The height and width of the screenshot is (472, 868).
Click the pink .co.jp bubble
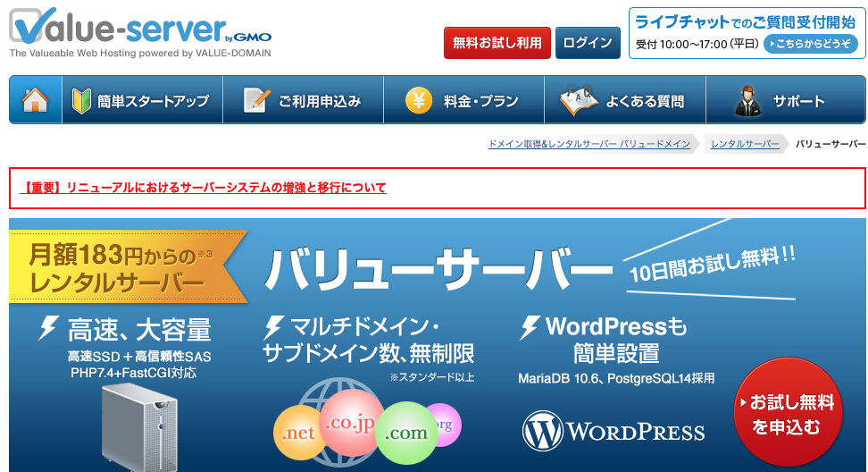349,422
